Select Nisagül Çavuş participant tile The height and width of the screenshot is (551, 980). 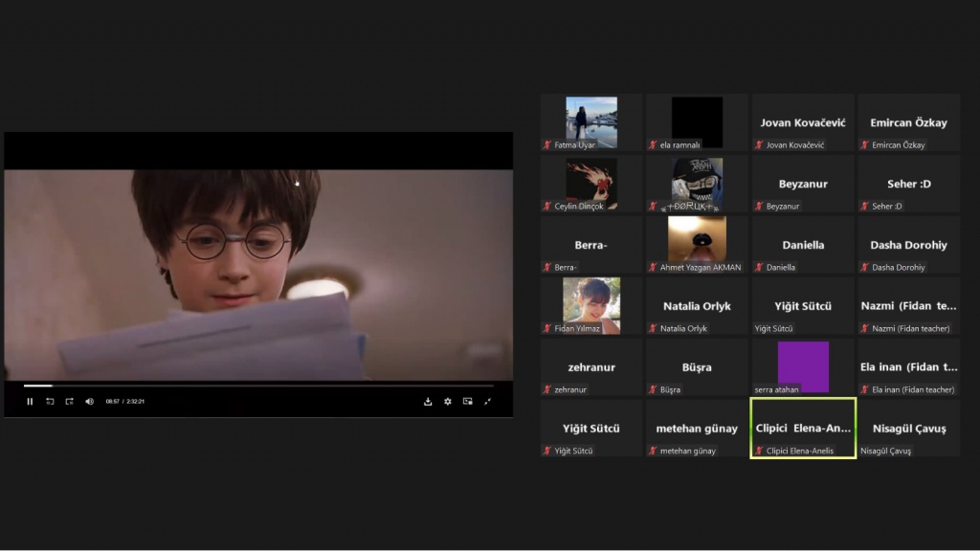pos(908,429)
